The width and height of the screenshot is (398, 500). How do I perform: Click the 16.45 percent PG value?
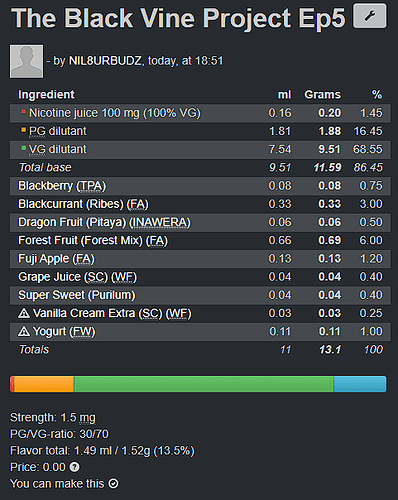(368, 131)
